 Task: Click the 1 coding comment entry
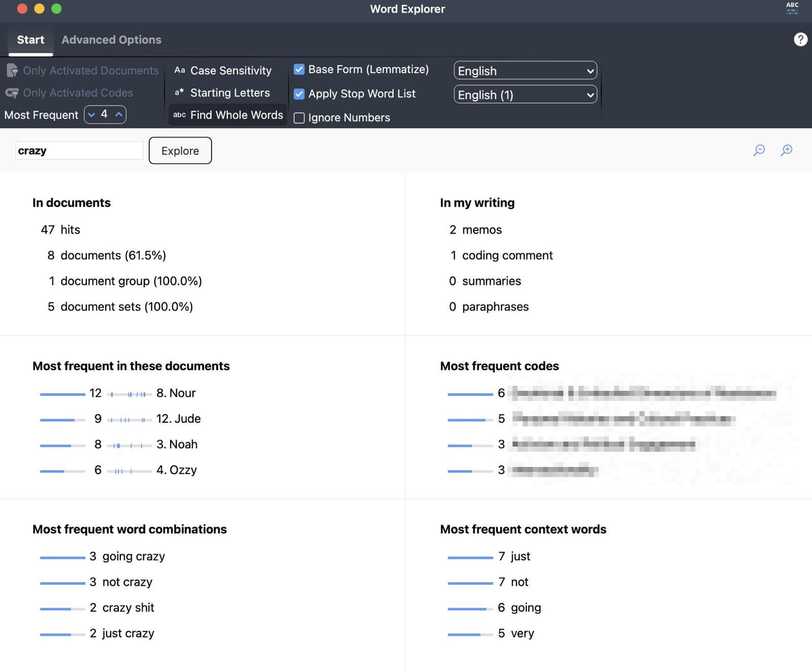pos(501,255)
